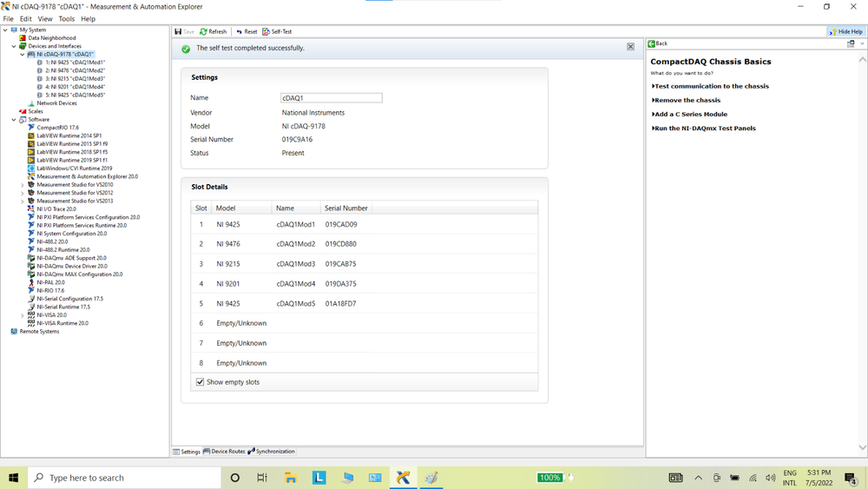Open Test communication to the chassis link
Image resolution: width=868 pixels, height=489 pixels.
tap(711, 86)
